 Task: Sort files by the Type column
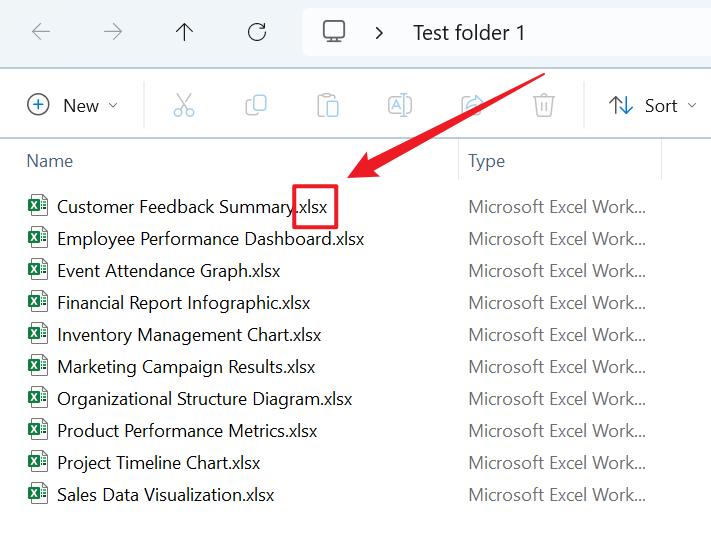[x=487, y=161]
